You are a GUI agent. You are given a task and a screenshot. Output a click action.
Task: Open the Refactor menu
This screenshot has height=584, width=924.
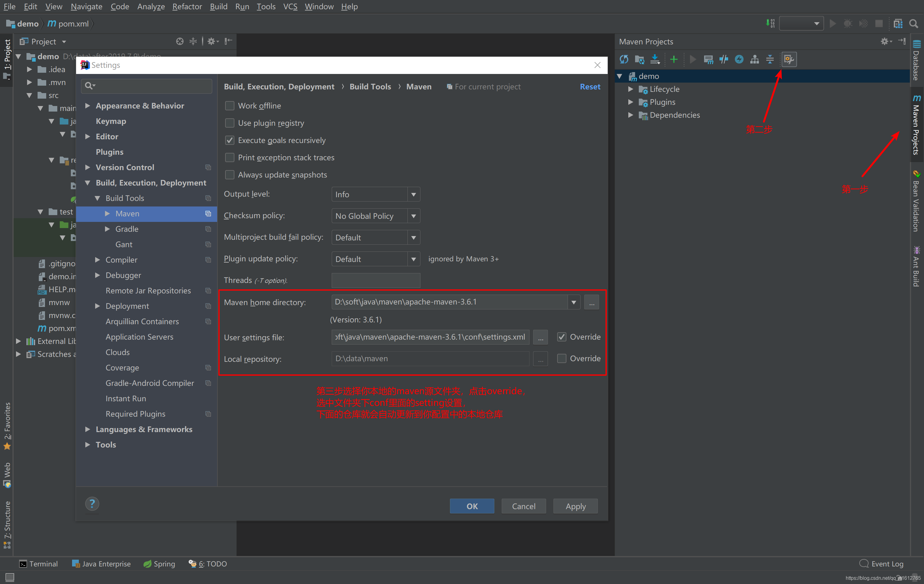point(187,6)
